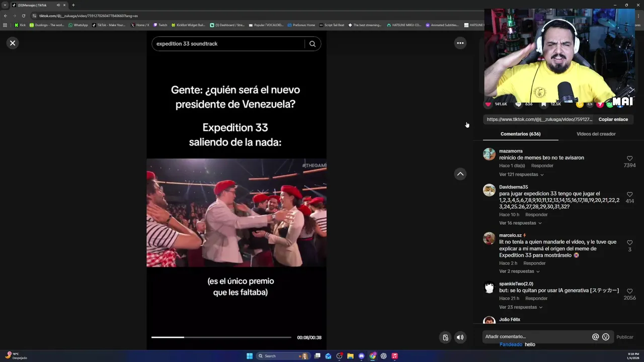Open the Windows Start menu
This screenshot has height=362, width=644.
(x=250, y=356)
